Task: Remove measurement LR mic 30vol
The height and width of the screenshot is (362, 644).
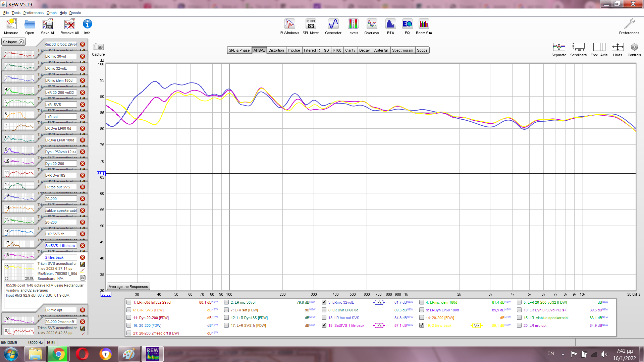Action: [x=83, y=56]
